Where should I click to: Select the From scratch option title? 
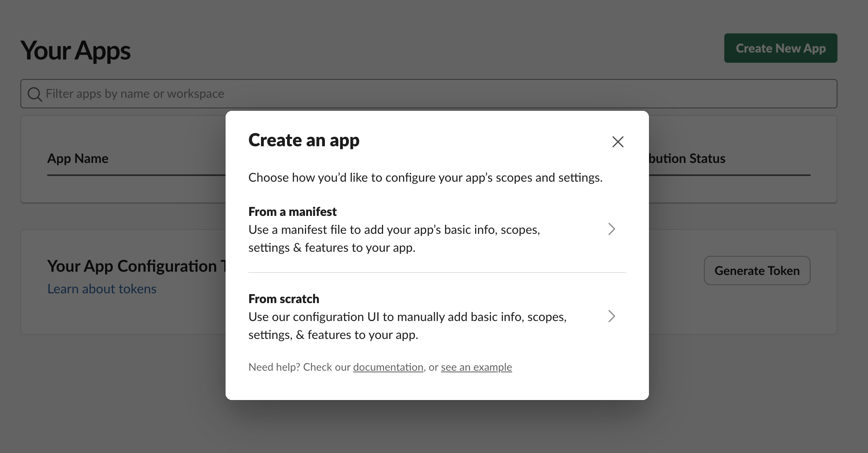tap(284, 299)
